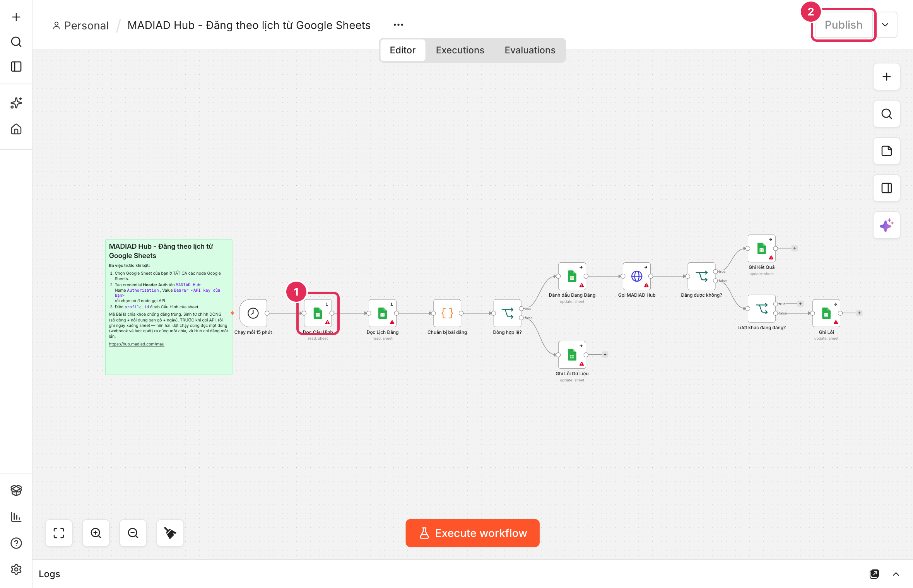Image resolution: width=913 pixels, height=588 pixels.
Task: Click the plus icon in the left sidebar
Action: 16,17
